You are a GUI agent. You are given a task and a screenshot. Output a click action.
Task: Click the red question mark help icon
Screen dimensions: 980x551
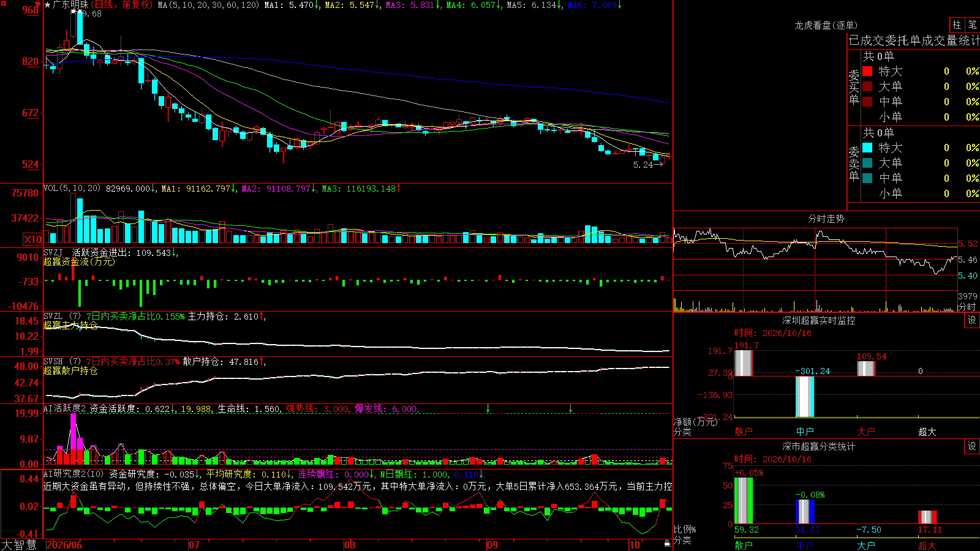point(37,5)
